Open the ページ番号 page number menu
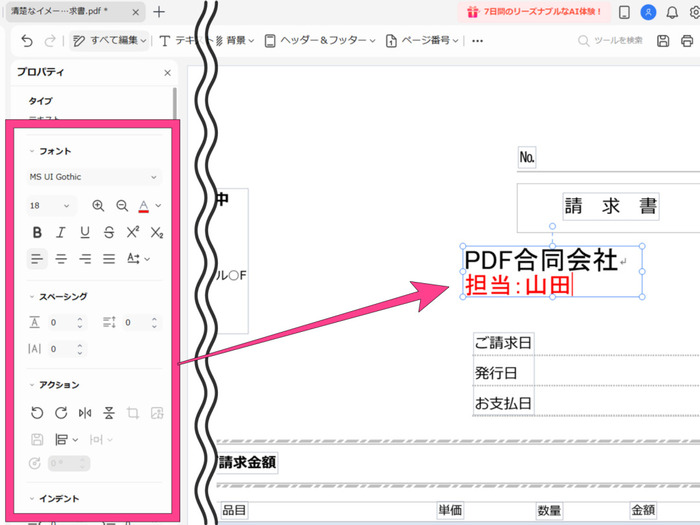 click(422, 41)
